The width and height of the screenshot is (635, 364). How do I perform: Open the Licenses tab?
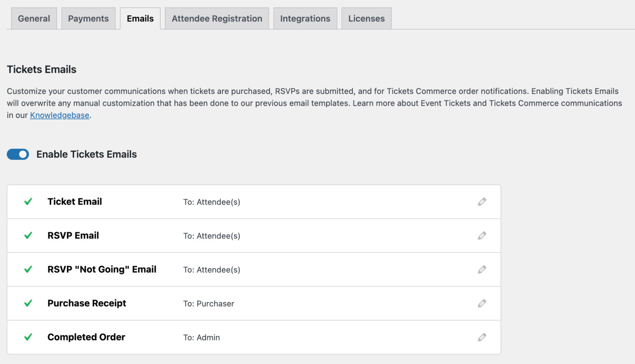pos(366,18)
